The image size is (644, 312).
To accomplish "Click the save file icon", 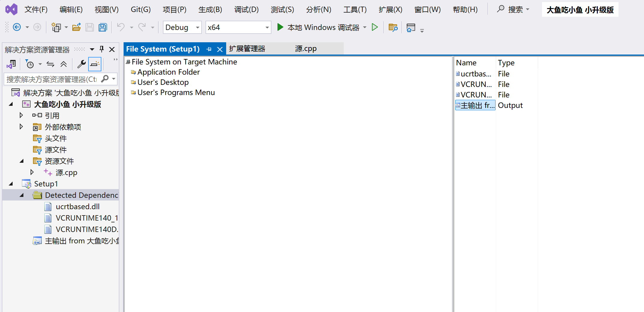I will (90, 27).
